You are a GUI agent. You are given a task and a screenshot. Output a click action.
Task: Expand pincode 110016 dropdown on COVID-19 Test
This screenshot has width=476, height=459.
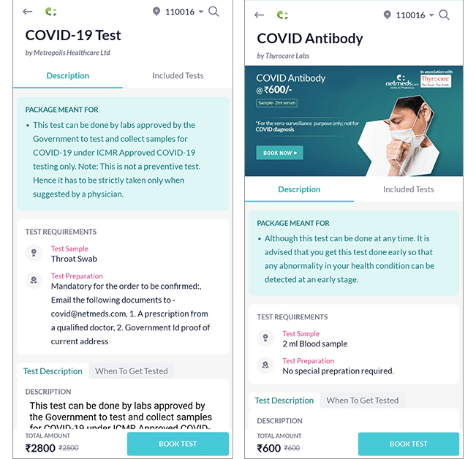[x=201, y=12]
